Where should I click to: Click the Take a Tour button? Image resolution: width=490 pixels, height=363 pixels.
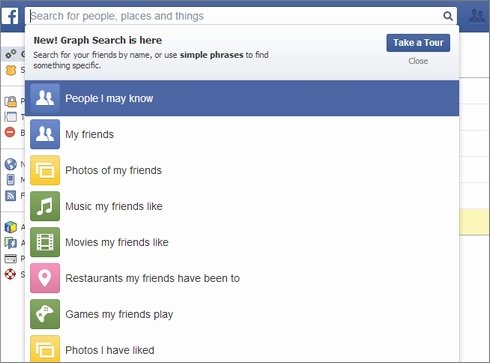tap(418, 43)
